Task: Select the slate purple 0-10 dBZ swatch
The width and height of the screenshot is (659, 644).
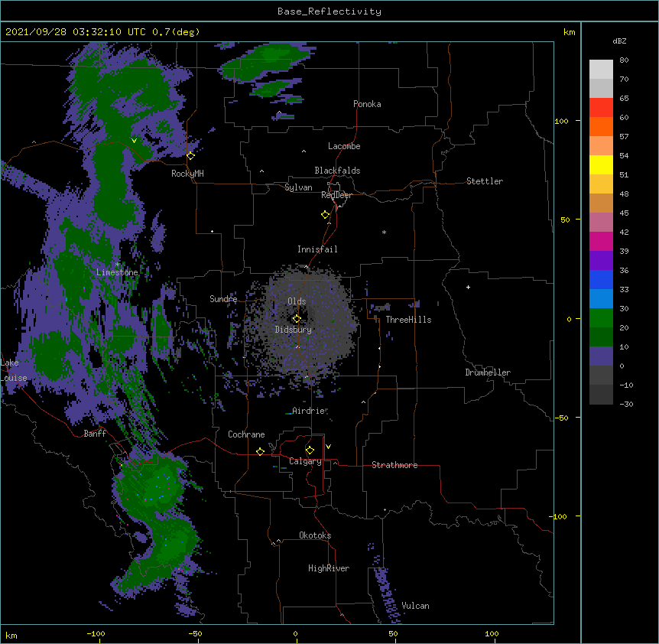Action: coord(601,356)
